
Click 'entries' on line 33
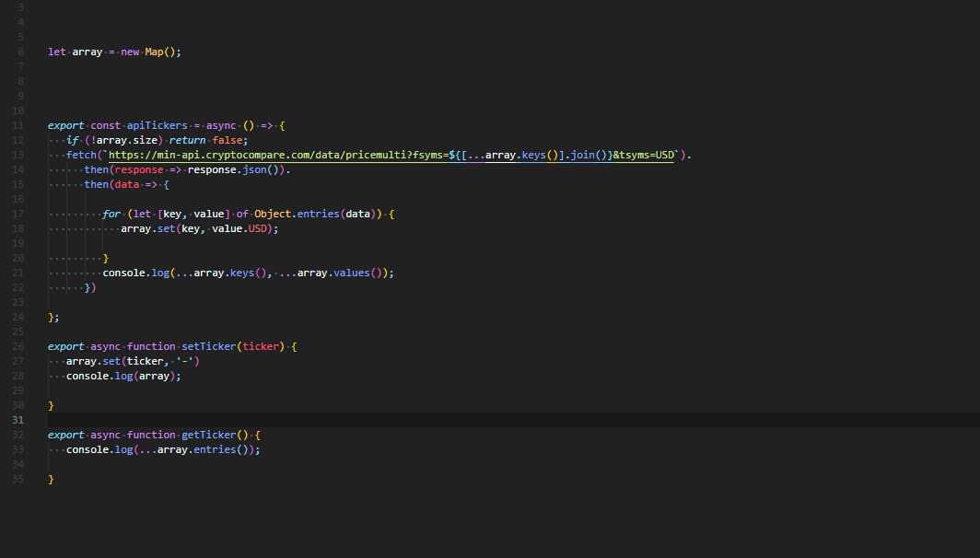pyautogui.click(x=215, y=450)
